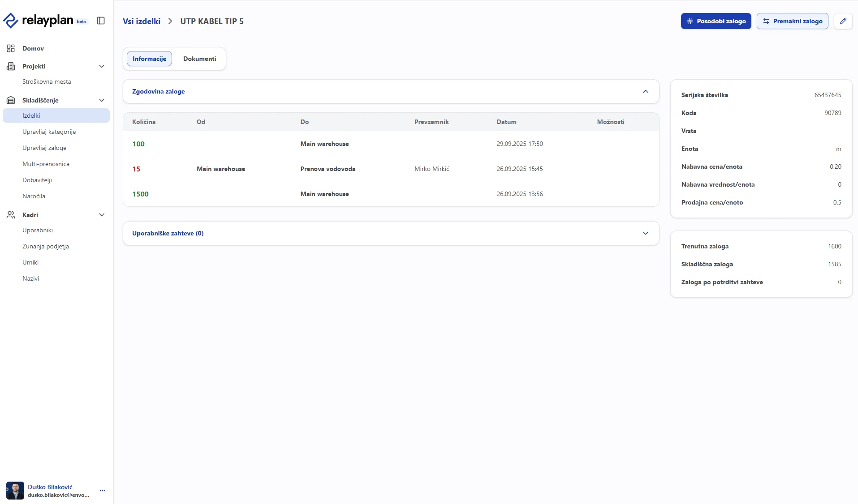Open Naročila page
The image size is (858, 504).
coord(34,196)
